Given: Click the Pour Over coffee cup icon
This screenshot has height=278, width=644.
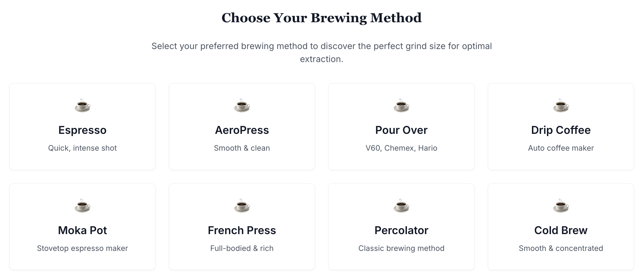Looking at the screenshot, I should click(x=401, y=106).
